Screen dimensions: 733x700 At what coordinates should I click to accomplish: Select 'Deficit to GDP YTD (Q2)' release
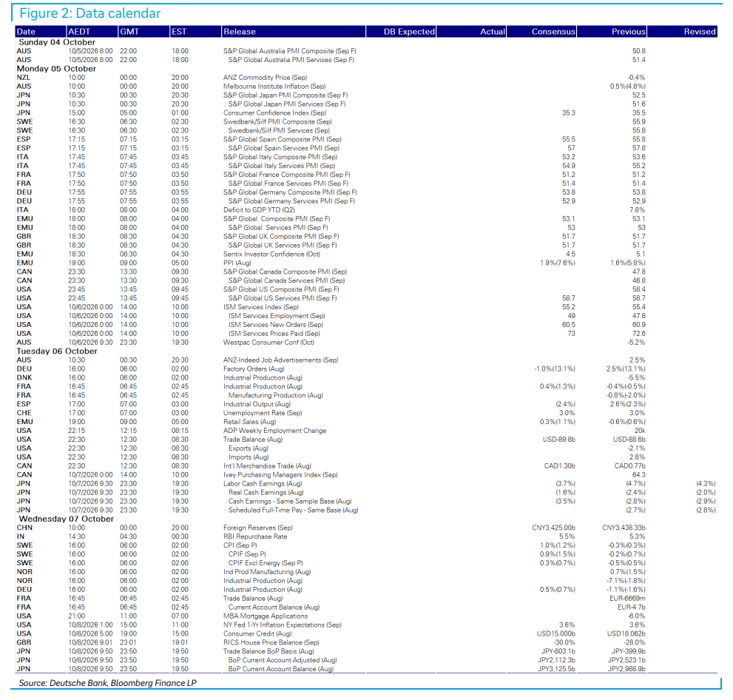click(259, 210)
